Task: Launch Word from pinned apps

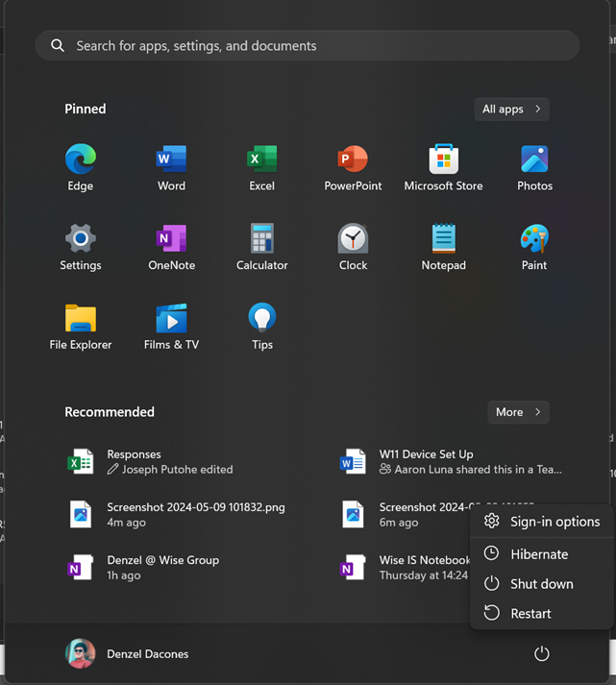Action: (171, 167)
